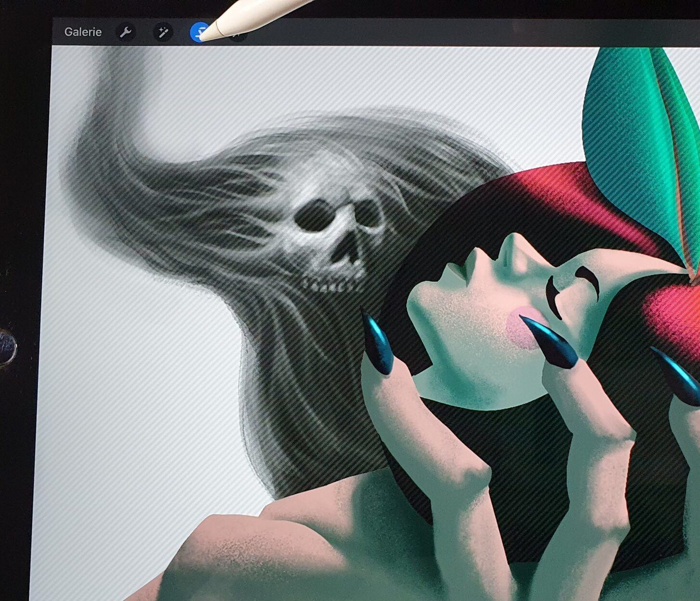
Task: Click the pink blush on the cheek
Action: [523, 327]
